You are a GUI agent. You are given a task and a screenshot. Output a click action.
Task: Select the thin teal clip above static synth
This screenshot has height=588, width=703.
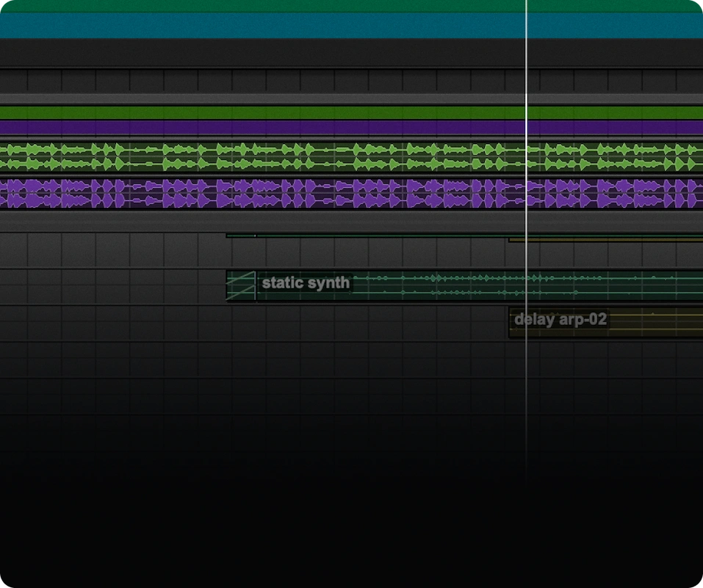367,235
